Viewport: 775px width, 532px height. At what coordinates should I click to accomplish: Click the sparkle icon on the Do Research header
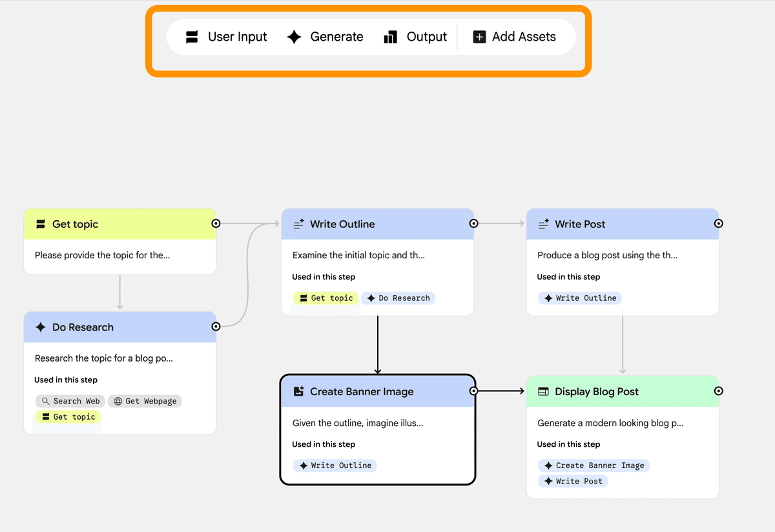tap(41, 327)
